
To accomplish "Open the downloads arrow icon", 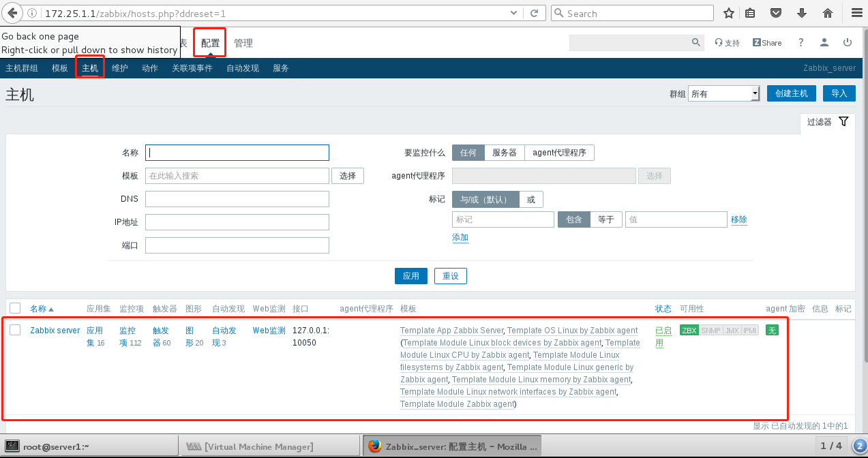I will point(802,13).
